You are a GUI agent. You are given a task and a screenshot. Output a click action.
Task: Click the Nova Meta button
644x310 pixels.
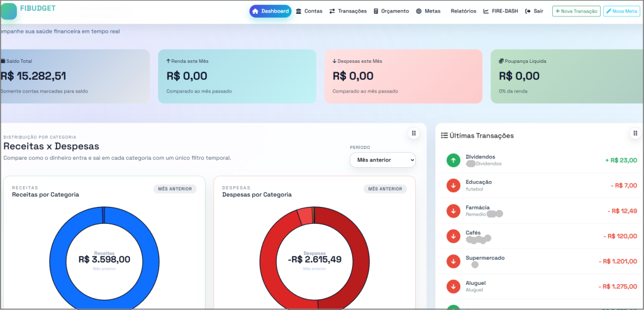(x=621, y=11)
